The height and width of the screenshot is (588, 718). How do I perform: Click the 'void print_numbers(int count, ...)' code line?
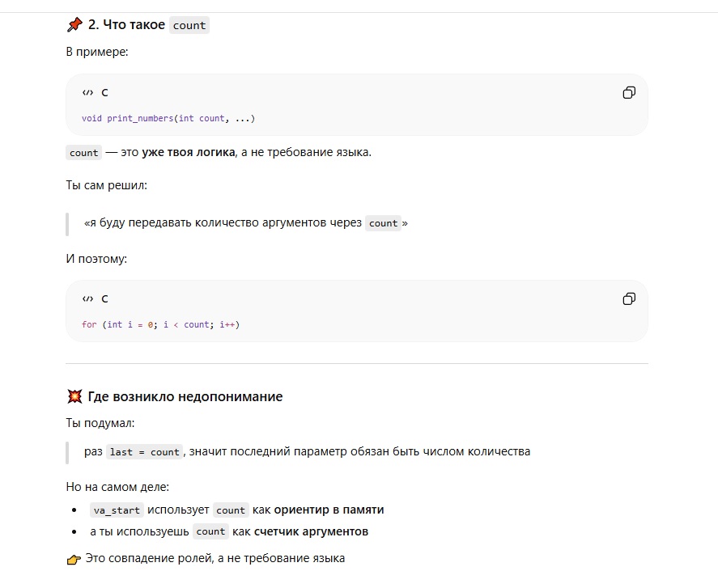(x=168, y=119)
